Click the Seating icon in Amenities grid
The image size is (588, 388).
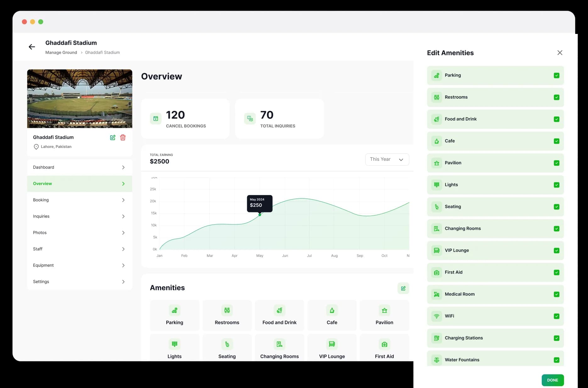[227, 344]
